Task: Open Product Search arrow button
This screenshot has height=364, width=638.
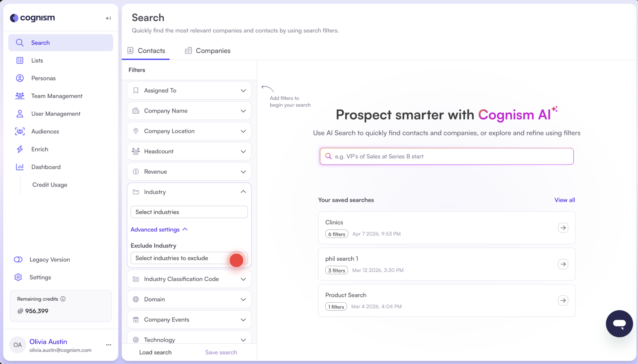Action: pyautogui.click(x=563, y=300)
